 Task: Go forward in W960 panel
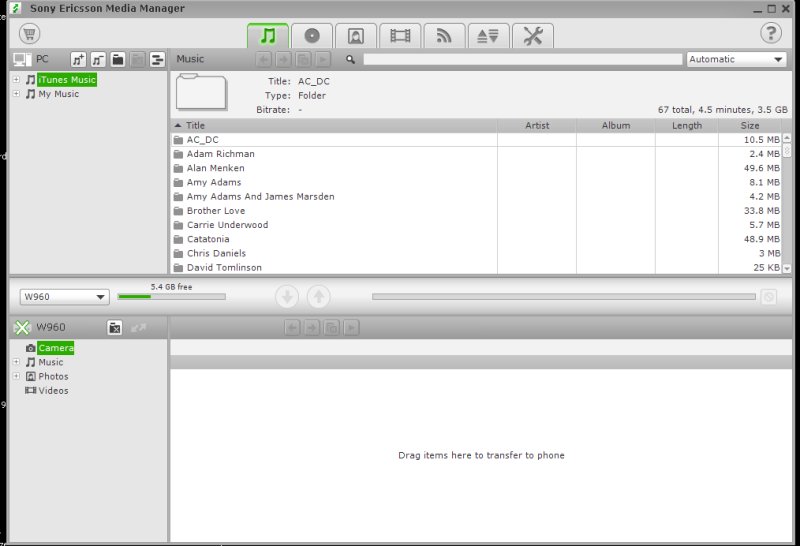[312, 328]
